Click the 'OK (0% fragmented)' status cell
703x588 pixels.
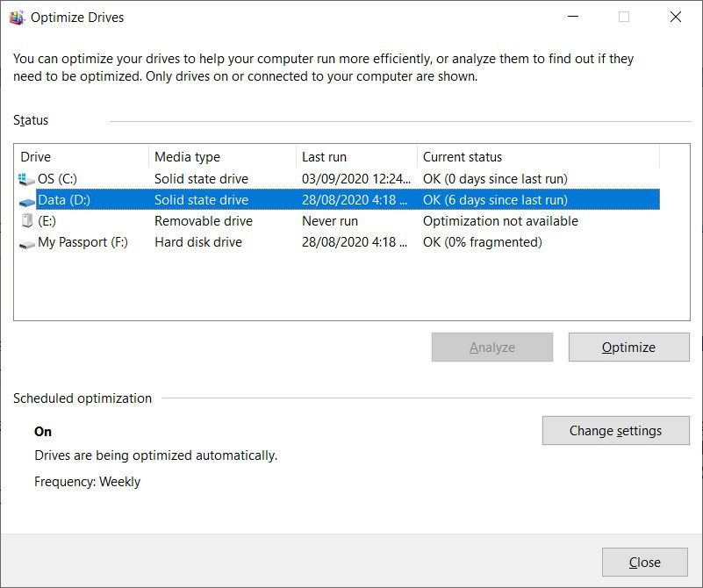[482, 242]
